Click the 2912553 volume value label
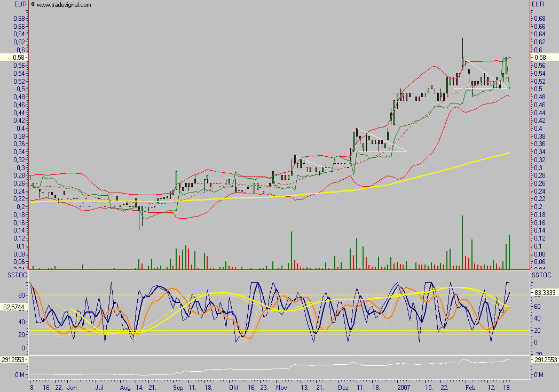The height and width of the screenshot is (392, 559). (13, 359)
